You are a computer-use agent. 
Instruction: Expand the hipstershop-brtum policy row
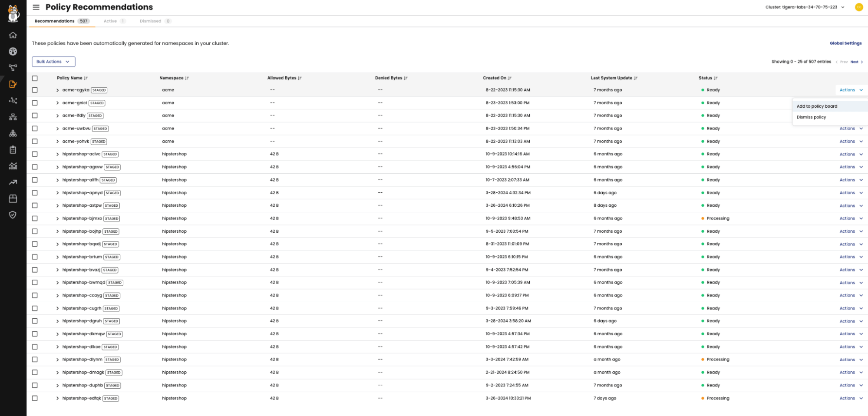(57, 257)
